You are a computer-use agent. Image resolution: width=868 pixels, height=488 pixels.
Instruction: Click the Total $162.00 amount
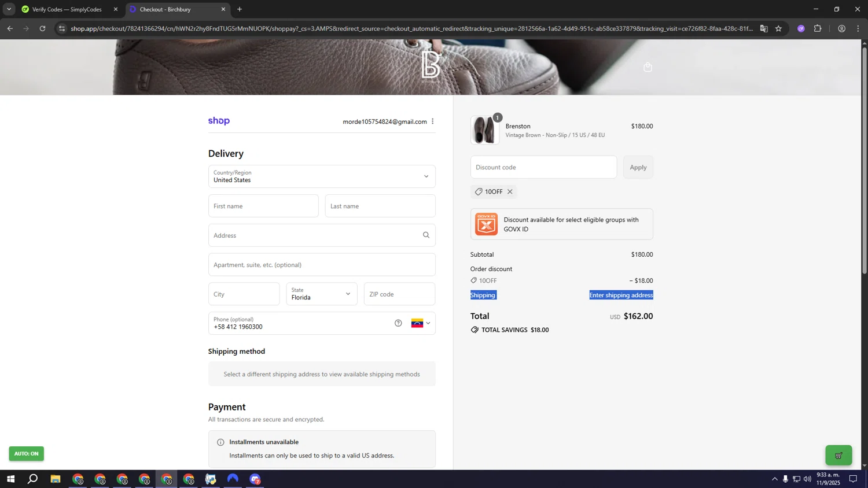pos(638,316)
